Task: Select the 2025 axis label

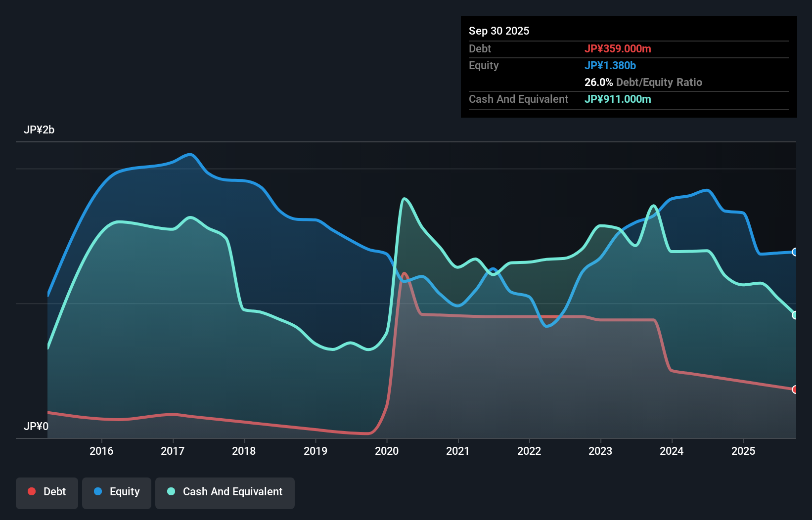Action: pyautogui.click(x=744, y=451)
